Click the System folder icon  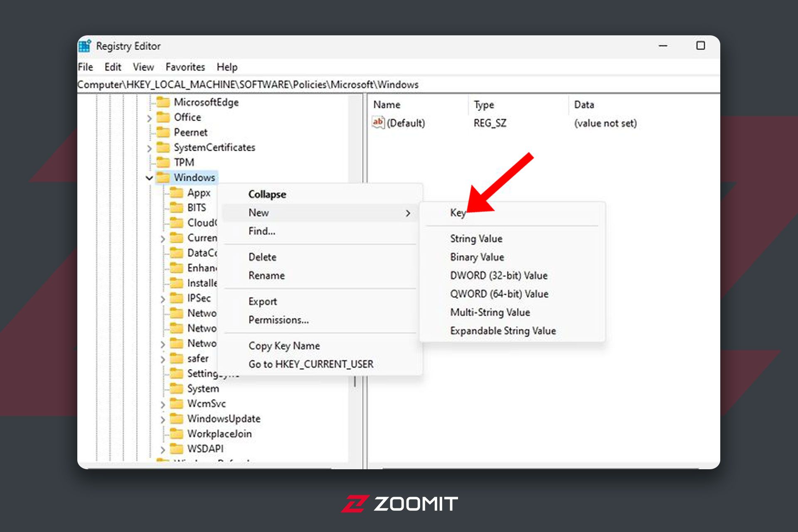point(177,389)
